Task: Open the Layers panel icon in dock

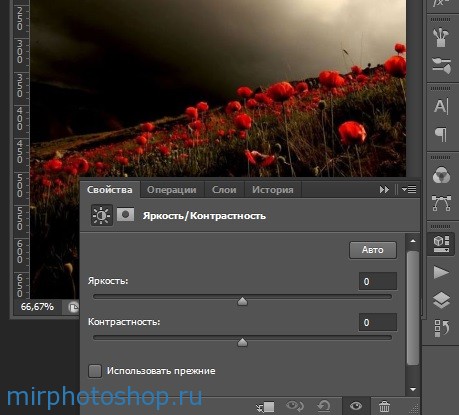Action: 441,300
